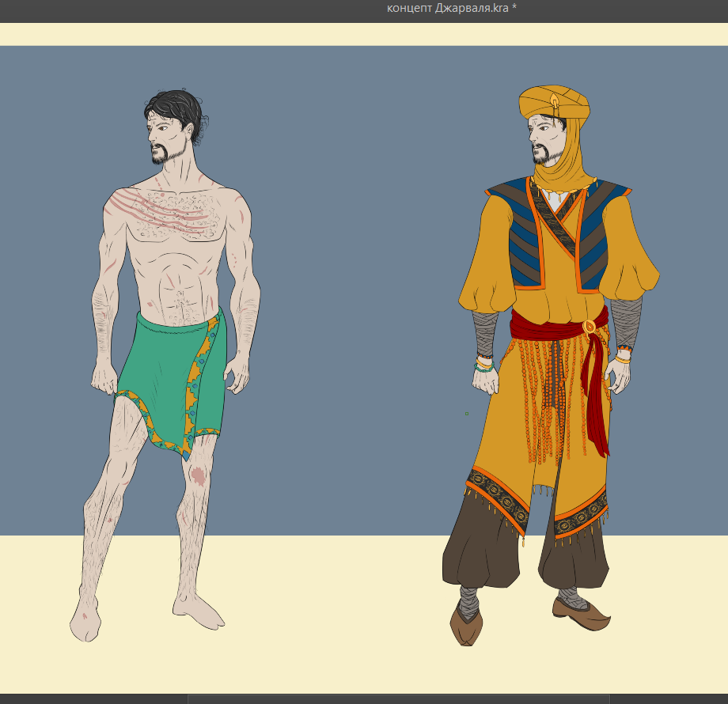Click the gold buckle on the red sash
This screenshot has width=728, height=704.
(590, 326)
